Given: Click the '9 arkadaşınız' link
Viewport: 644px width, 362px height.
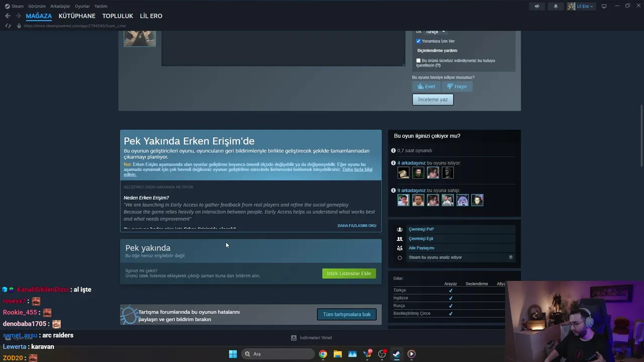Looking at the screenshot, I should point(411,191).
